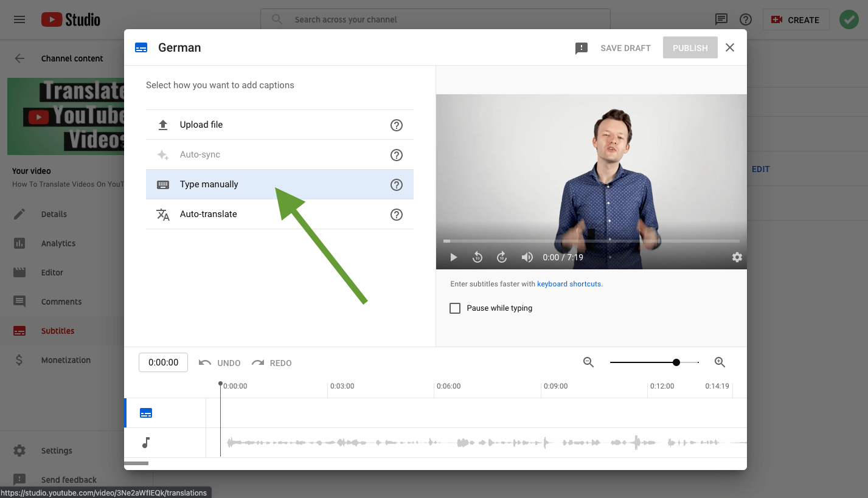Screen dimensions: 868x498
Task: Mute the video with the volume icon
Action: coord(527,257)
